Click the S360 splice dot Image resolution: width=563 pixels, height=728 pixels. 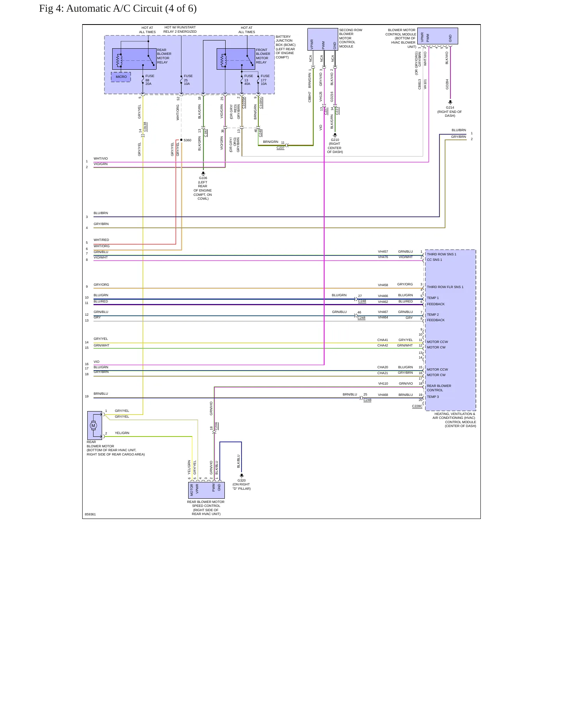[181, 140]
